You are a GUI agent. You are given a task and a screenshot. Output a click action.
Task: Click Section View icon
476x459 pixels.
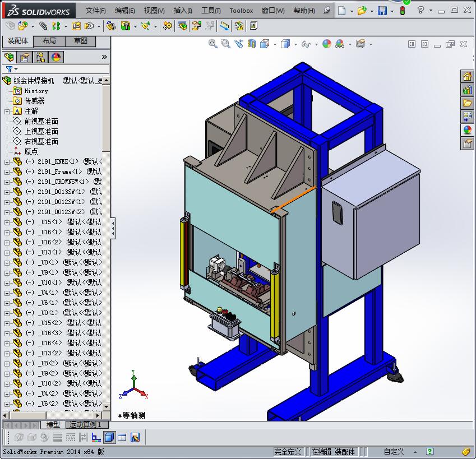252,44
